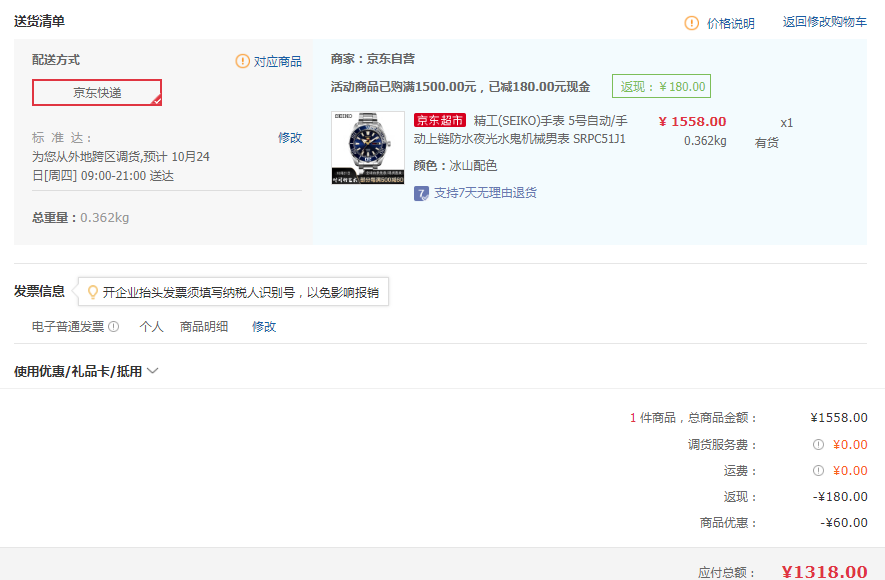885x580 pixels.
Task: Click info icon beside 调货服务费 amount
Action: (818, 445)
